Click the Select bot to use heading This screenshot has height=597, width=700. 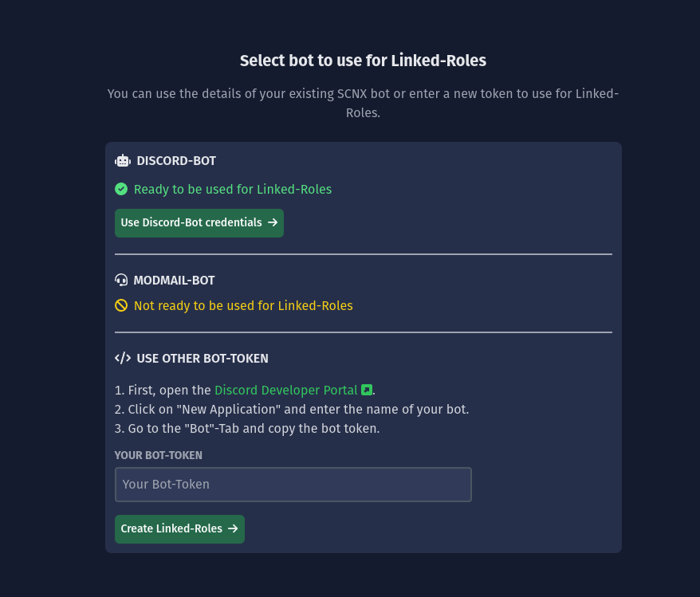pos(363,60)
